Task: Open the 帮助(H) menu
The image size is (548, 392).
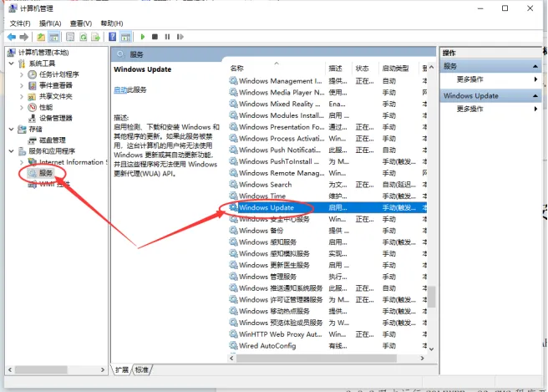Action: tap(111, 23)
